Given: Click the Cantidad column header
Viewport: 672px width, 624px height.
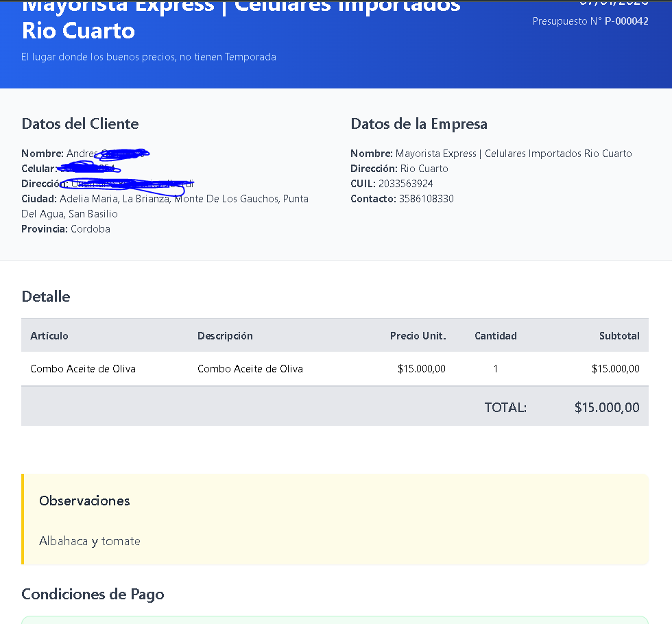Looking at the screenshot, I should point(495,336).
